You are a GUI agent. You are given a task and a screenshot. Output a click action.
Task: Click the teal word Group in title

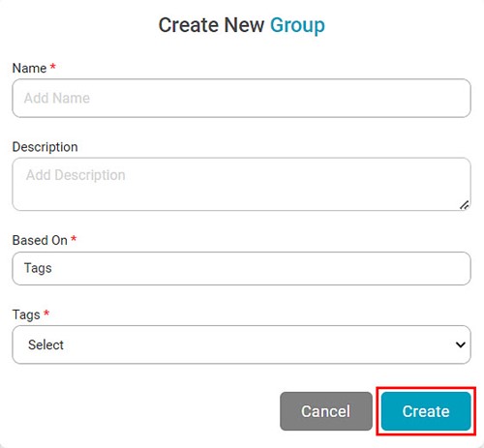tap(297, 25)
